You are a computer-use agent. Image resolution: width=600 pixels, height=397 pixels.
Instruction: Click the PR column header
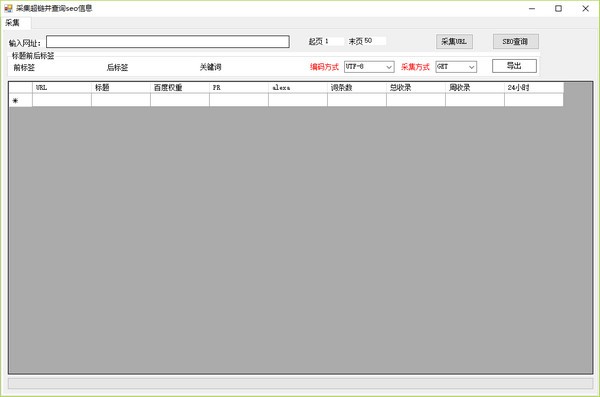pos(239,88)
